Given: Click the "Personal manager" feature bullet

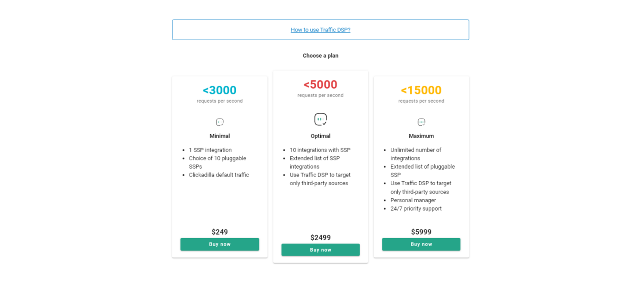Looking at the screenshot, I should [413, 200].
